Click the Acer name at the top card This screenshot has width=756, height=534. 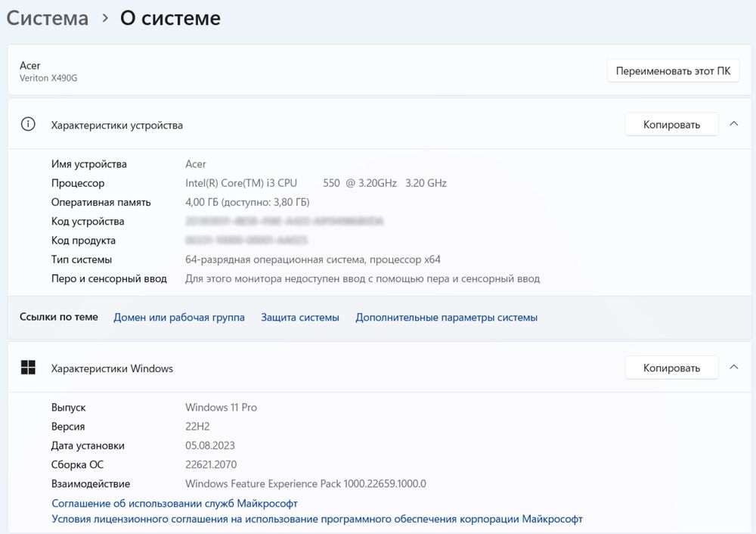tap(30, 66)
